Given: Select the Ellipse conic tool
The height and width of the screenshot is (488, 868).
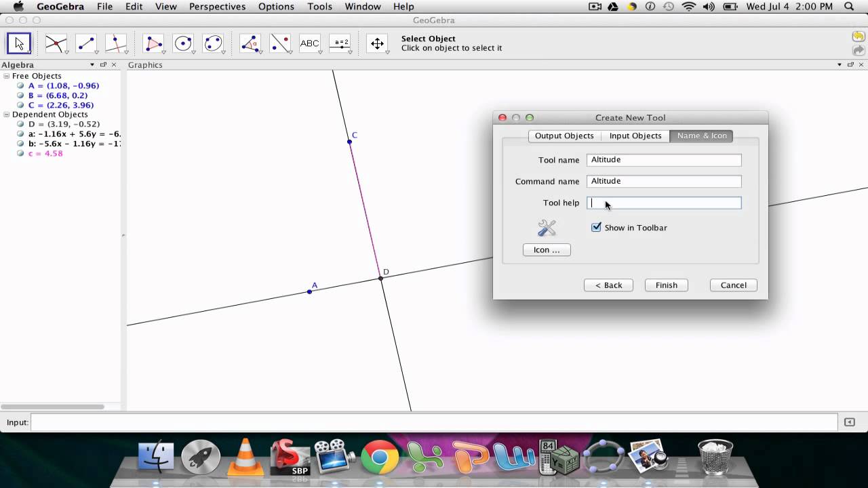Looking at the screenshot, I should click(214, 43).
